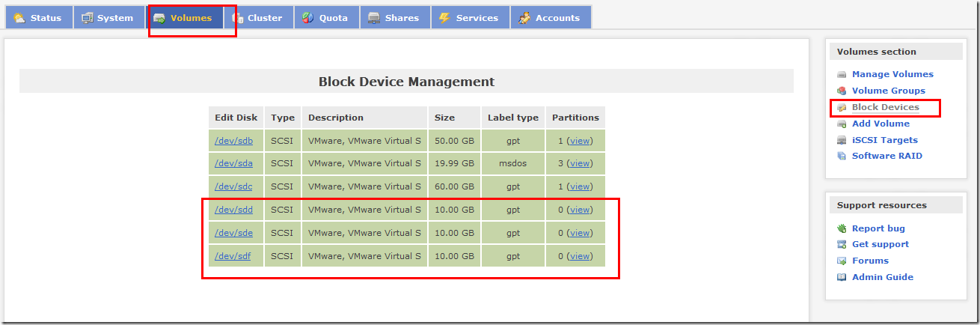980x325 pixels.
Task: Click the Forums icon
Action: (x=842, y=261)
